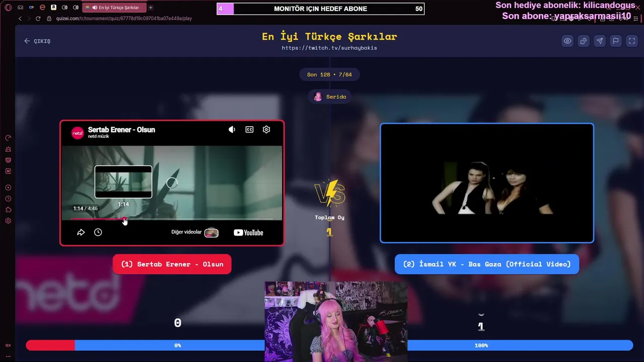Enter fullscreen with the corner brackets icon
644x362 pixels.
(632, 41)
